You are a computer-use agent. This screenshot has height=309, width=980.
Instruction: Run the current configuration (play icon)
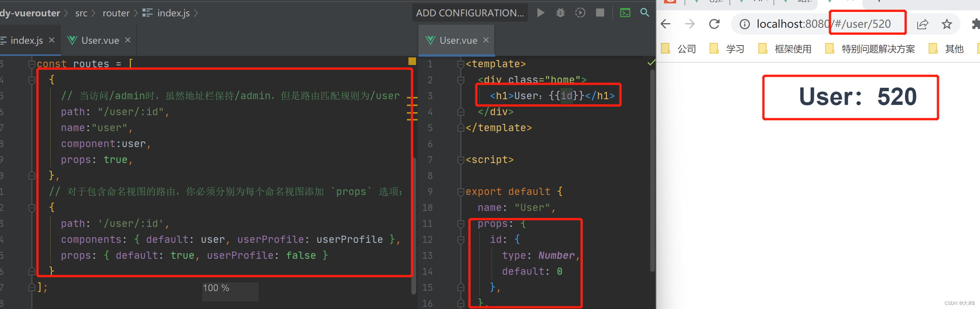[x=541, y=13]
